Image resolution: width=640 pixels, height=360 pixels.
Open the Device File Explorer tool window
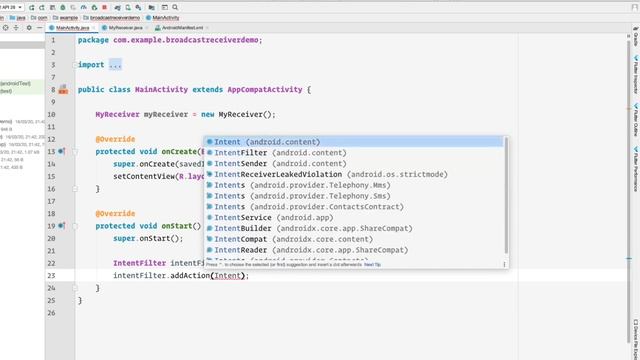pyautogui.click(x=636, y=339)
